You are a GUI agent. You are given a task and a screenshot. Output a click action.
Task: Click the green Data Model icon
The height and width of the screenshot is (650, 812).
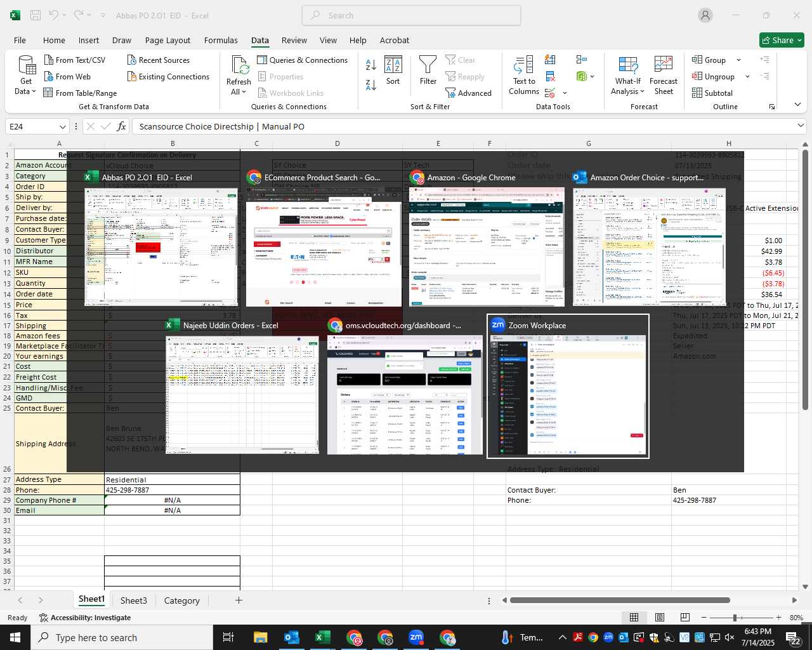coord(582,76)
